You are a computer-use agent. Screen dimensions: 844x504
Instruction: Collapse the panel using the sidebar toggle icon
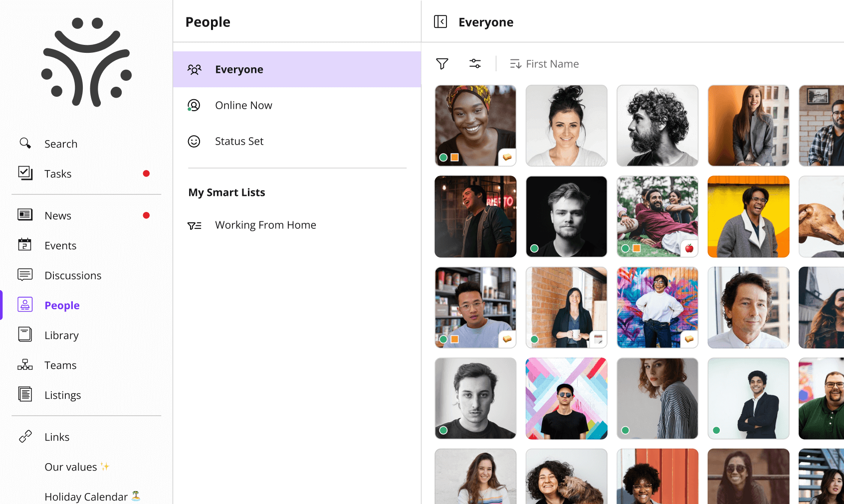click(440, 21)
